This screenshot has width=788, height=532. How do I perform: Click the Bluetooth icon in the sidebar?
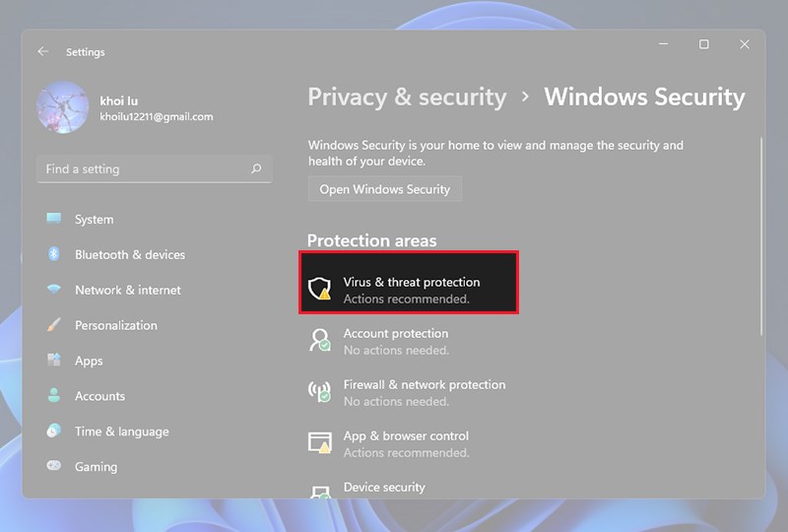[x=54, y=254]
